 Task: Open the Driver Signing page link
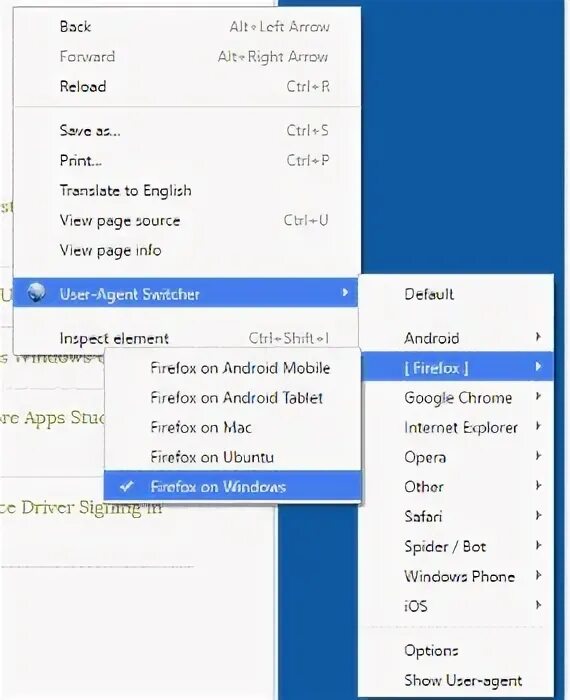pyautogui.click(x=81, y=508)
